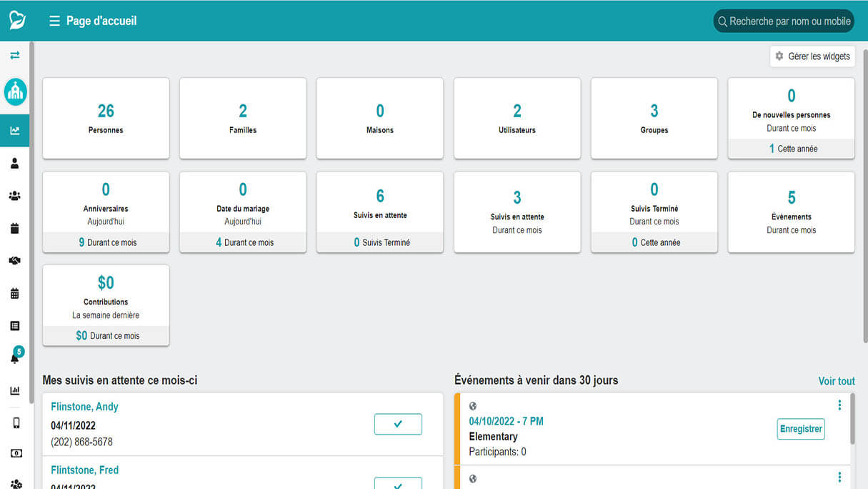The width and height of the screenshot is (868, 489).
Task: Click 0 Suivis Terminé footer
Action: (x=380, y=242)
